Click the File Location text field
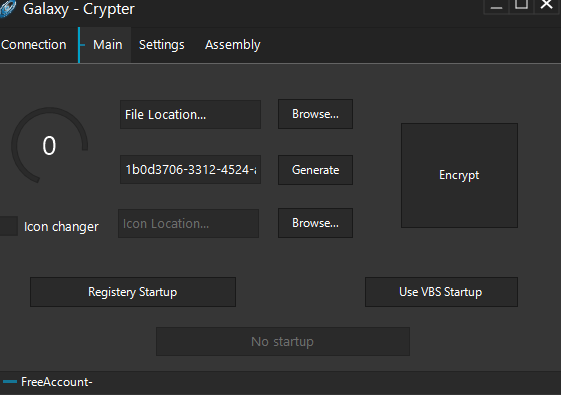561x395 pixels. [190, 114]
